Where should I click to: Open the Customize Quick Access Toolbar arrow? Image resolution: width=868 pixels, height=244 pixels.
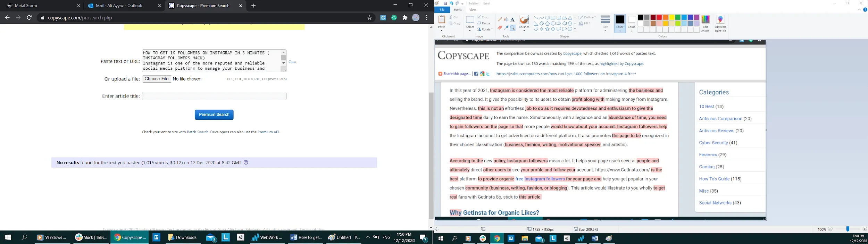[462, 4]
